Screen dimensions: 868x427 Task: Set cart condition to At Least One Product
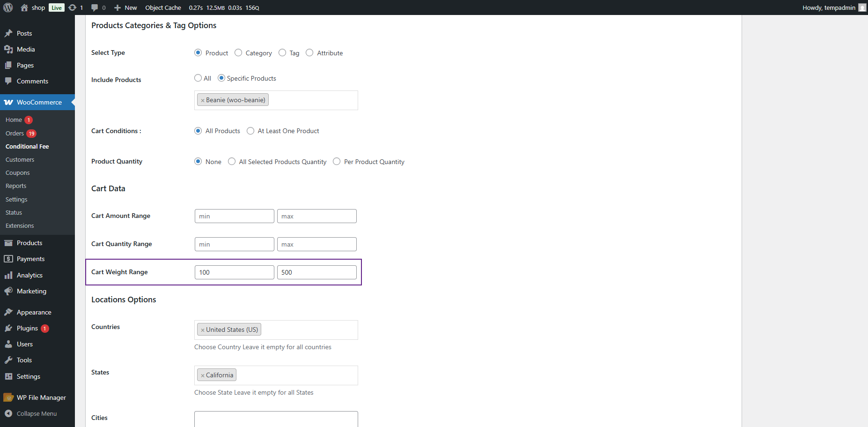coord(250,131)
